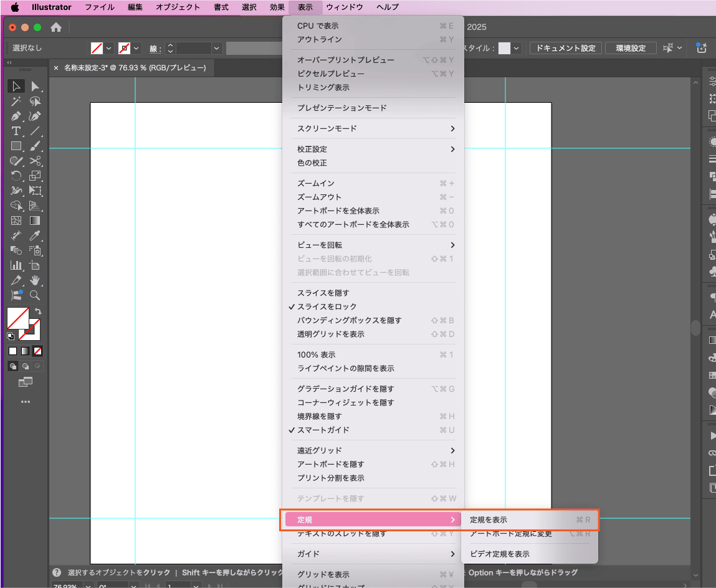Expand ビューを回転 submenu
Screen dimensions: 716x588
click(373, 245)
